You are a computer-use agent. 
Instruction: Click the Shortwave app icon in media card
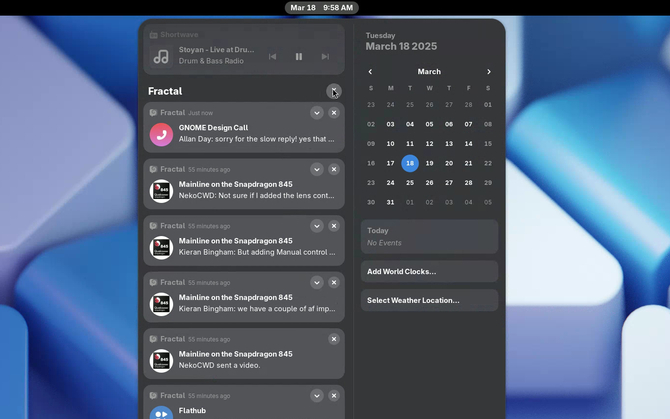tap(153, 35)
